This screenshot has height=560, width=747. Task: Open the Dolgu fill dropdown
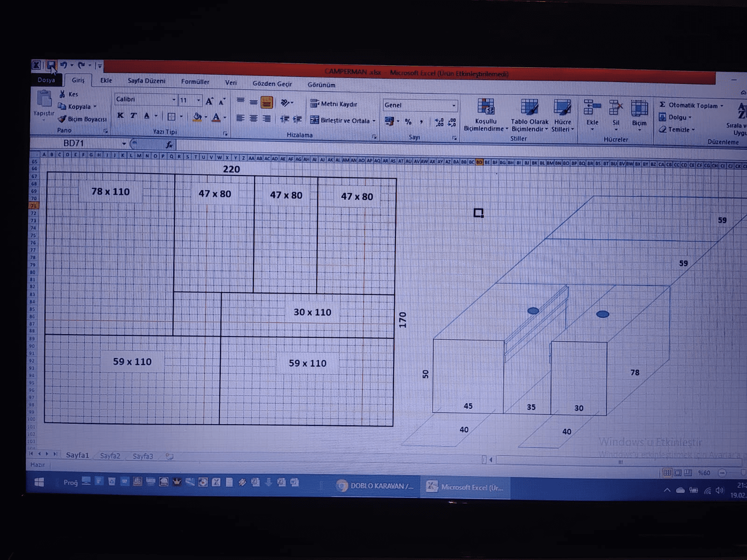[676, 117]
